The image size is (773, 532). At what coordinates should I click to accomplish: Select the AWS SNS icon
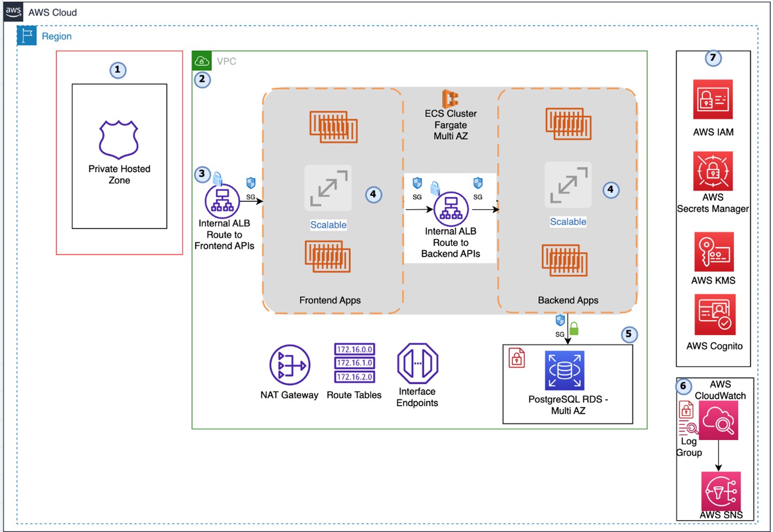(x=721, y=491)
